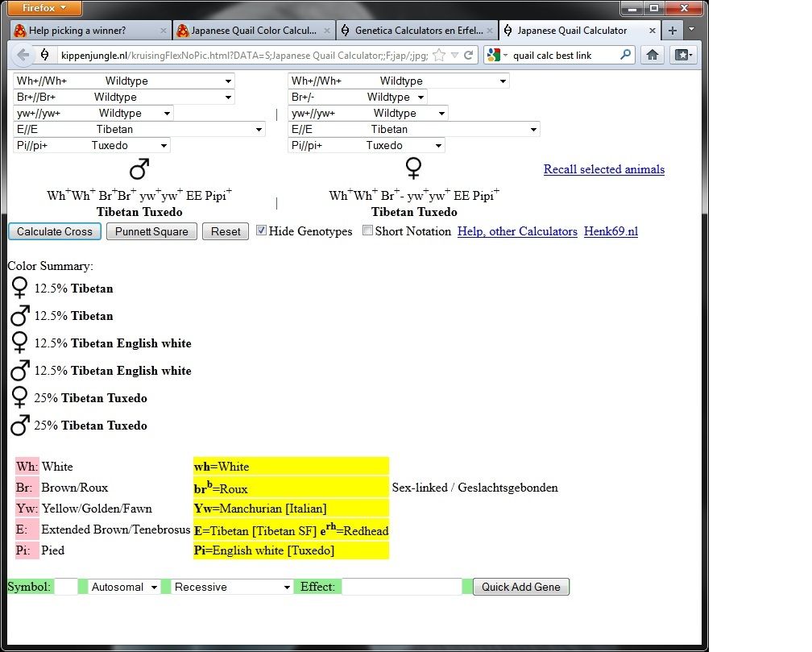812x652 pixels.
Task: Open a new tab with plus button
Action: pyautogui.click(x=673, y=31)
